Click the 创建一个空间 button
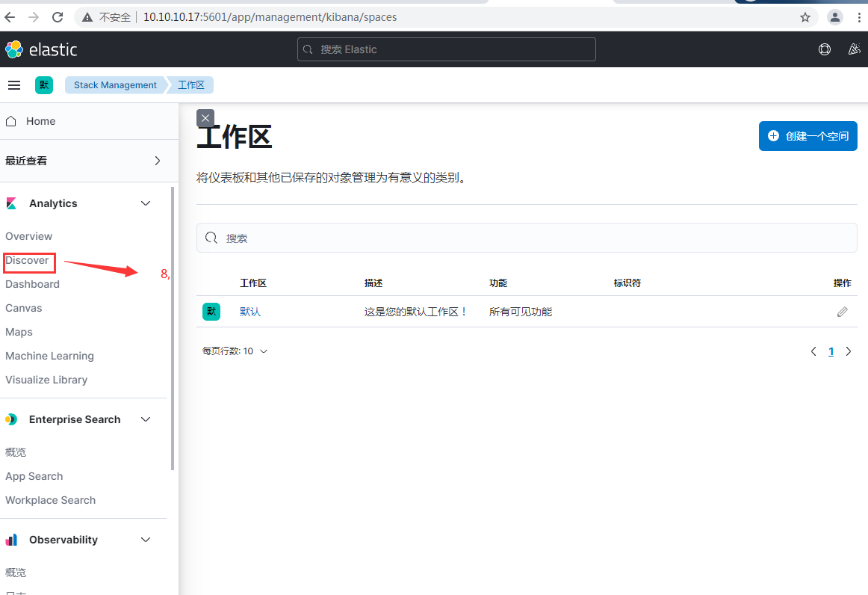The width and height of the screenshot is (868, 595). [x=807, y=136]
